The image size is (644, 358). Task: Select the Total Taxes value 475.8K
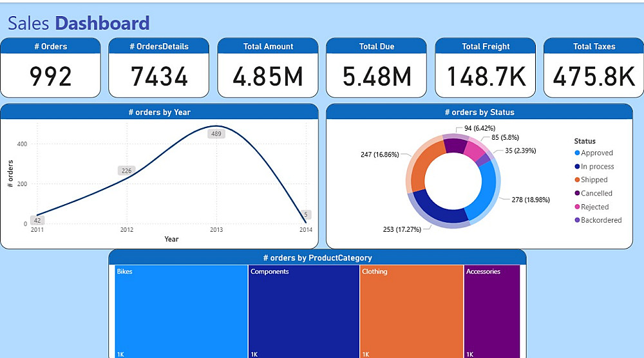[594, 77]
